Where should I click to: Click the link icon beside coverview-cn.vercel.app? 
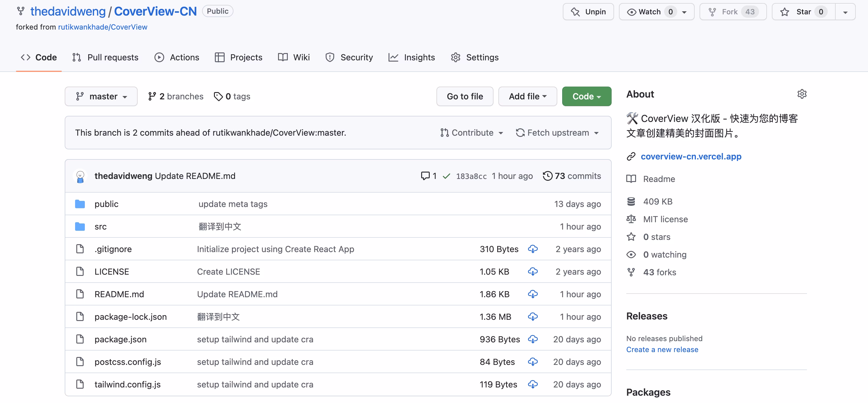coord(631,156)
